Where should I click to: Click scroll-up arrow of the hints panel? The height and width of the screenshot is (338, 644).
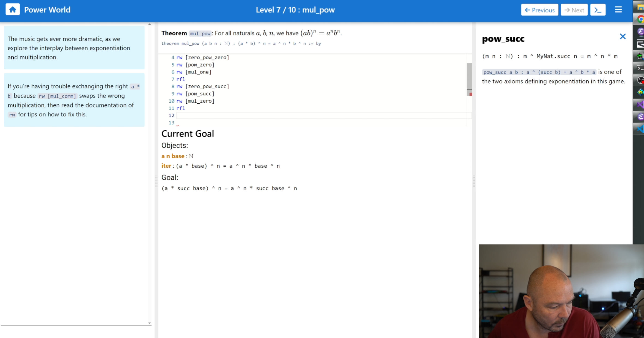[x=149, y=24]
